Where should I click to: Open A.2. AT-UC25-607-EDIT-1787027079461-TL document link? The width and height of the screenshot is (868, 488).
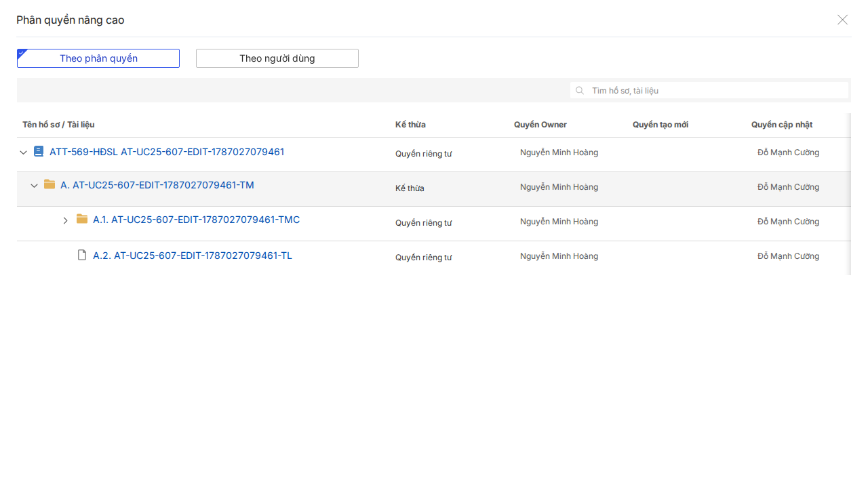(x=193, y=256)
